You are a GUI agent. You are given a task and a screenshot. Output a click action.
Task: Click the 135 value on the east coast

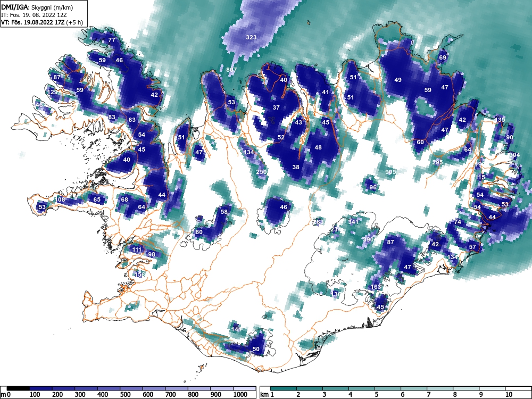click(x=500, y=120)
